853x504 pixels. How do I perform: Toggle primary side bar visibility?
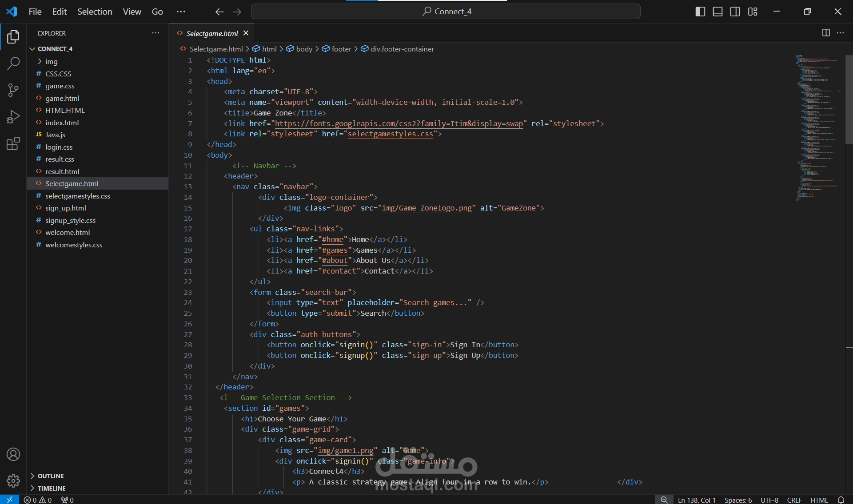click(x=700, y=12)
